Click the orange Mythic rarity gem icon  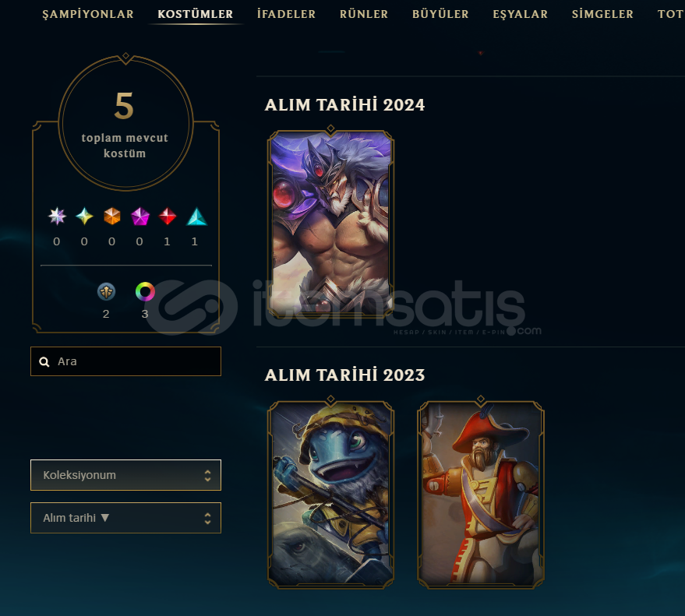coord(112,216)
